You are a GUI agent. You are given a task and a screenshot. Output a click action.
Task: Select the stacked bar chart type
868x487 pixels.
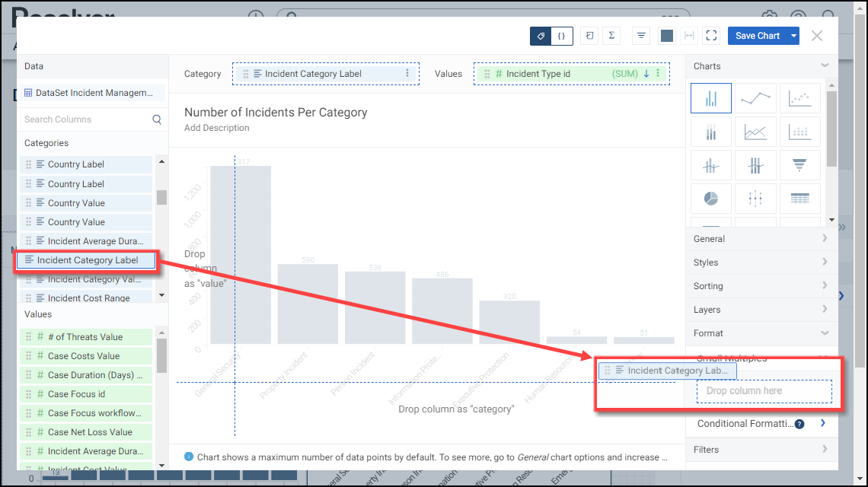pos(711,132)
